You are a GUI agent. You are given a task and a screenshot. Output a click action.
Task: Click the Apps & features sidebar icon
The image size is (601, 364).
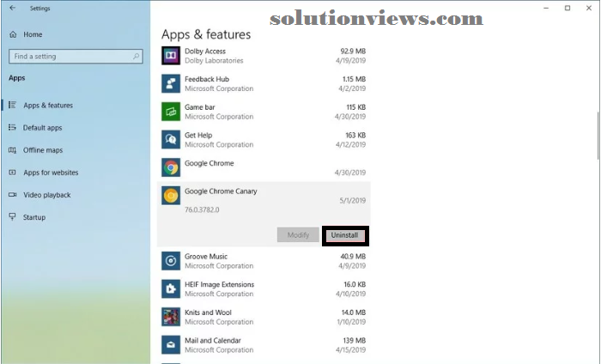pyautogui.click(x=12, y=105)
